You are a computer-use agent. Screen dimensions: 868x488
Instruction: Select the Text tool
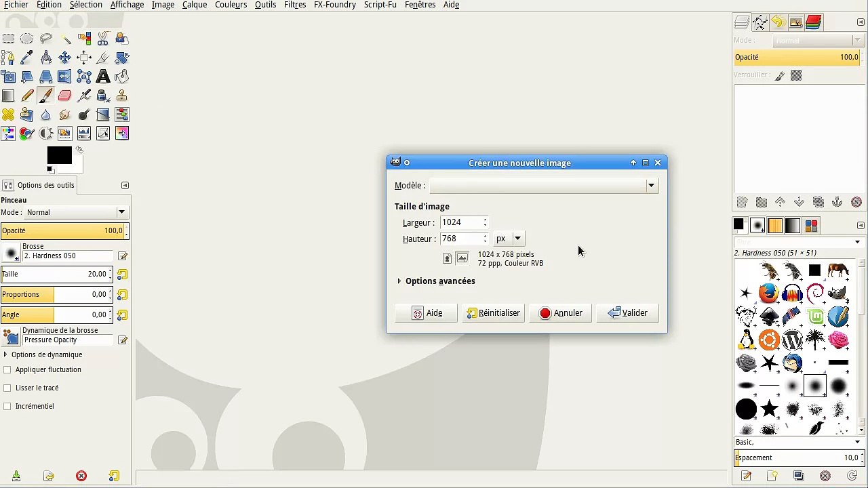click(103, 77)
